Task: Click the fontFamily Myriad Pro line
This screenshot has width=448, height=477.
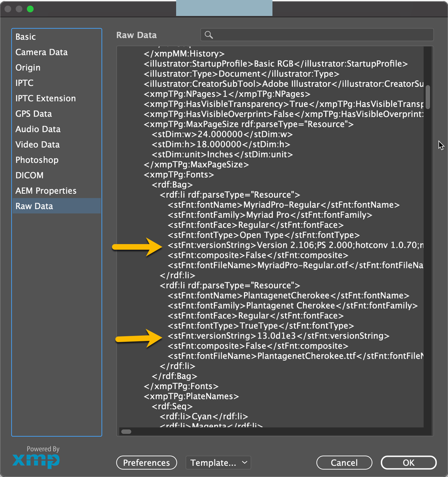Action: [270, 215]
